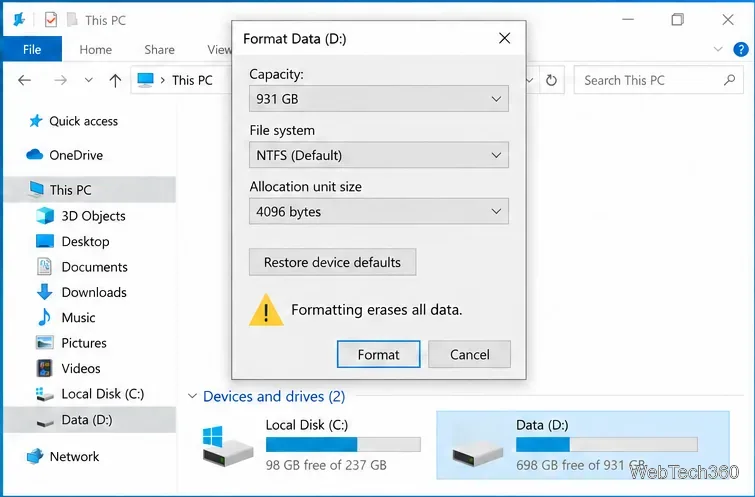This screenshot has height=497, width=755.
Task: Open Downloads in the sidebar
Action: click(x=94, y=292)
